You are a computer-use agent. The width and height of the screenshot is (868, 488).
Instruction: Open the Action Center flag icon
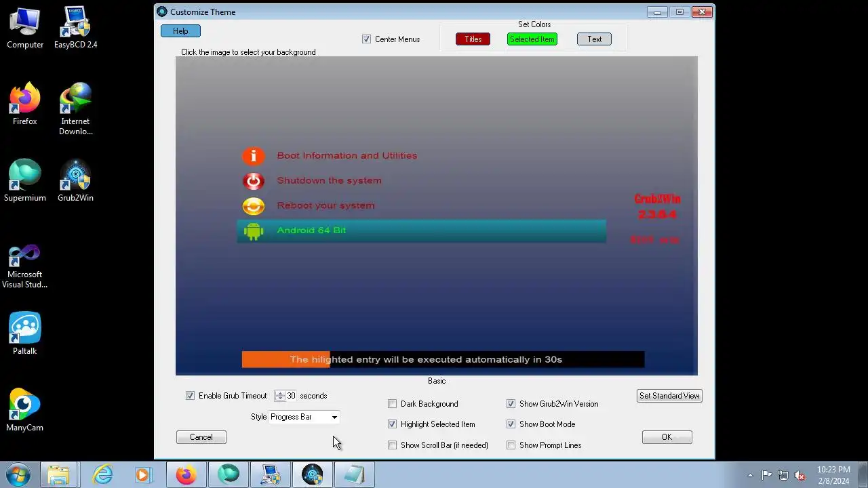[x=766, y=475]
